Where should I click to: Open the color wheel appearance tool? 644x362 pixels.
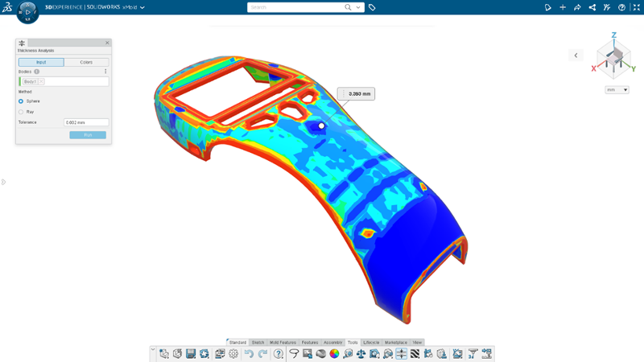334,353
